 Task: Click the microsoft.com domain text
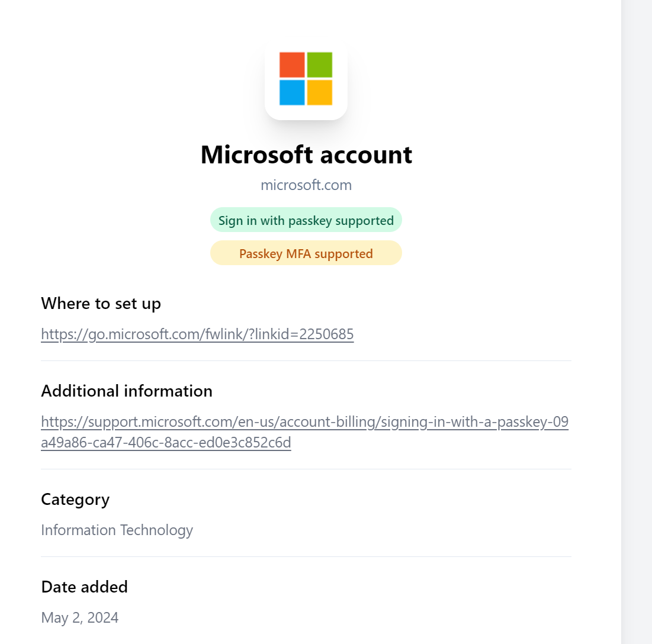pos(306,185)
